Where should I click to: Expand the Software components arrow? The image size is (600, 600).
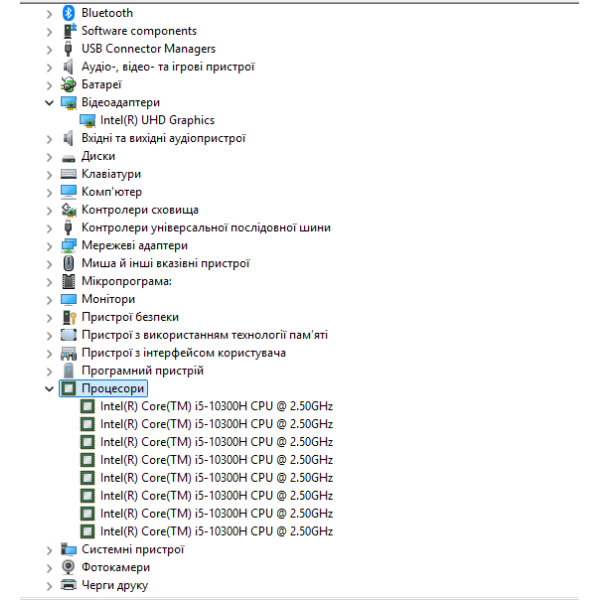pos(49,32)
